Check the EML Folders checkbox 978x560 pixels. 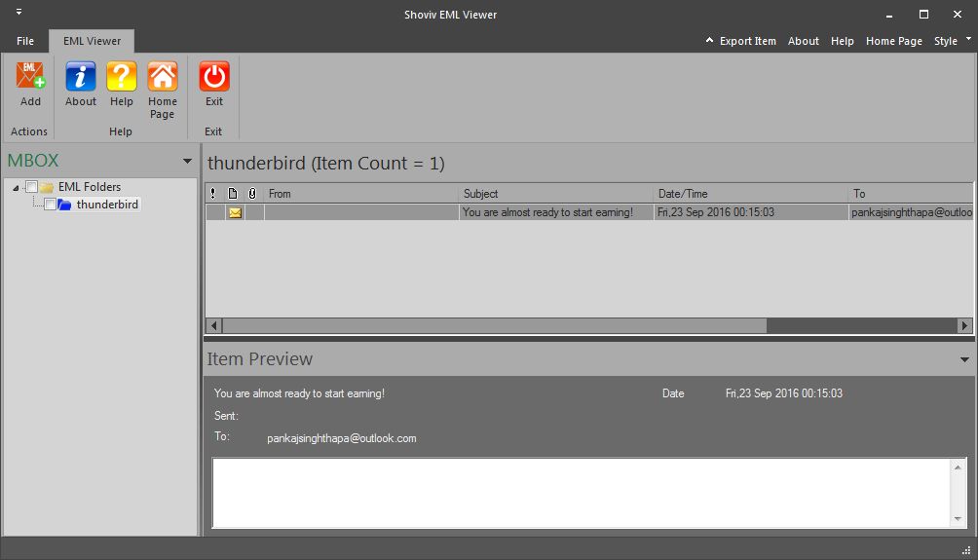(x=32, y=187)
